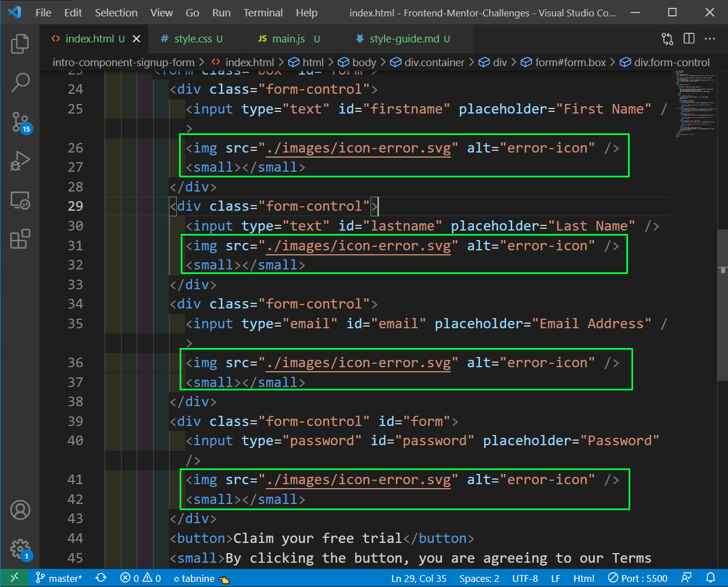Image resolution: width=728 pixels, height=587 pixels.
Task: Click id="lastname" attribute on line 30
Action: [x=390, y=226]
